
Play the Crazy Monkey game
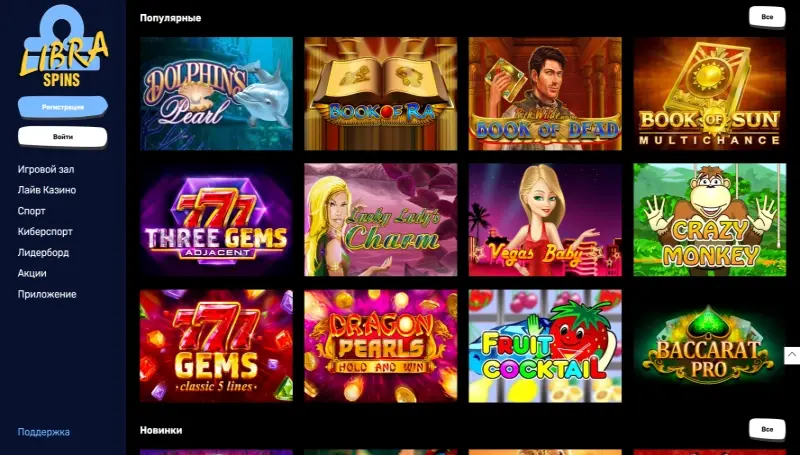[710, 220]
